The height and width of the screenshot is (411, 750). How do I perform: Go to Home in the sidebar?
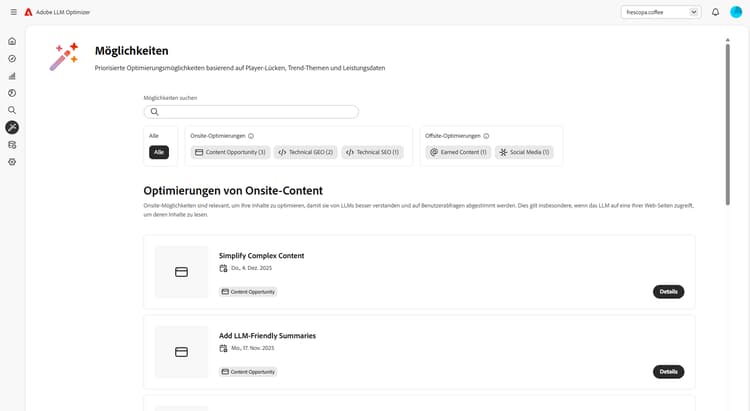point(12,41)
